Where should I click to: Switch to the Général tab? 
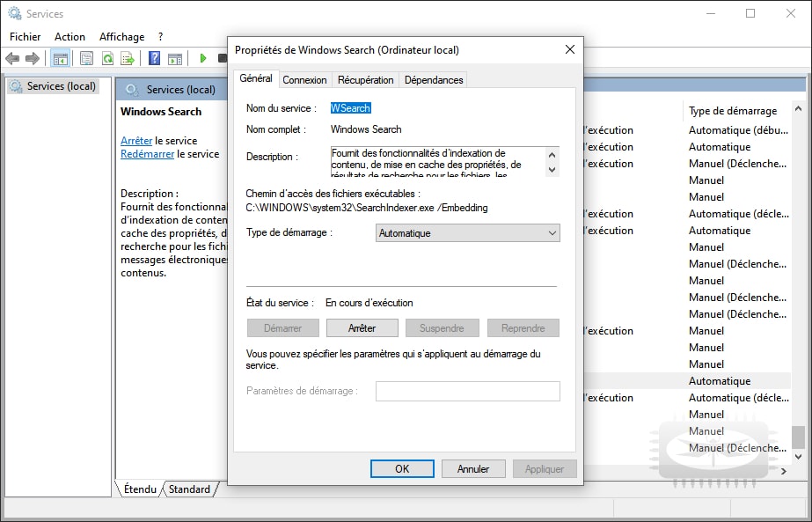pyautogui.click(x=256, y=78)
